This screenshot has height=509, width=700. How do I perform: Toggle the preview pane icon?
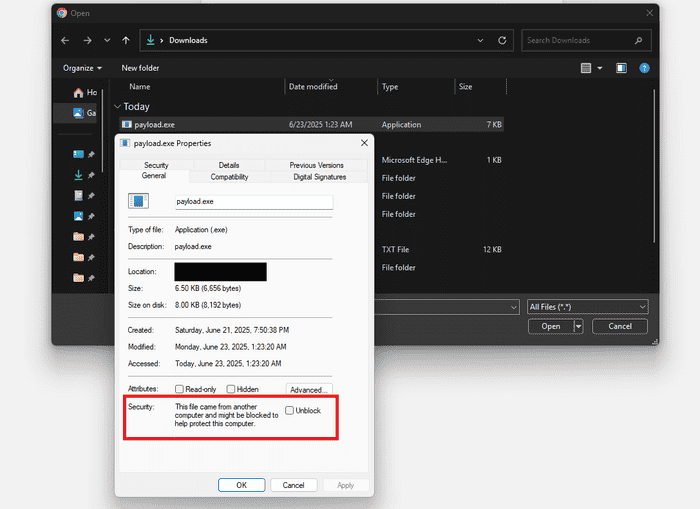621,68
